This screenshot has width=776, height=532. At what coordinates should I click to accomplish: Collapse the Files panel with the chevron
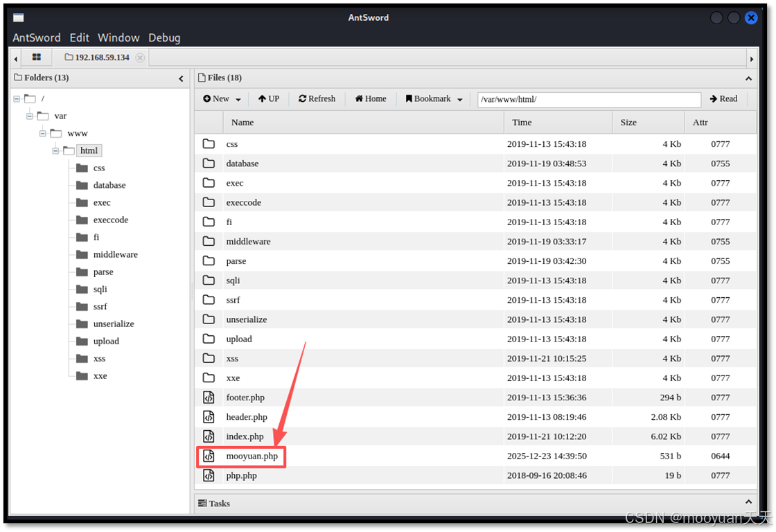tap(748, 79)
